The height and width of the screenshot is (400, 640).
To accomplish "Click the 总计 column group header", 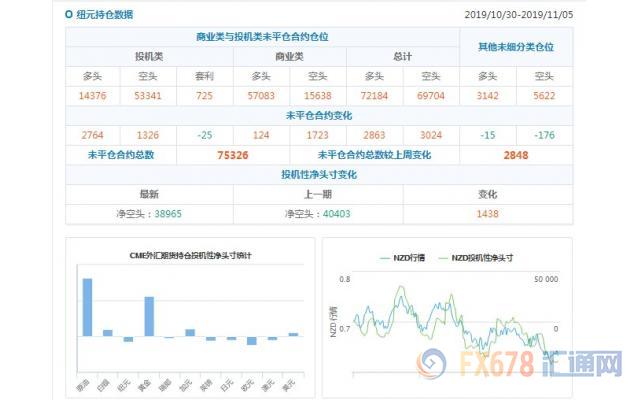I will pos(402,56).
